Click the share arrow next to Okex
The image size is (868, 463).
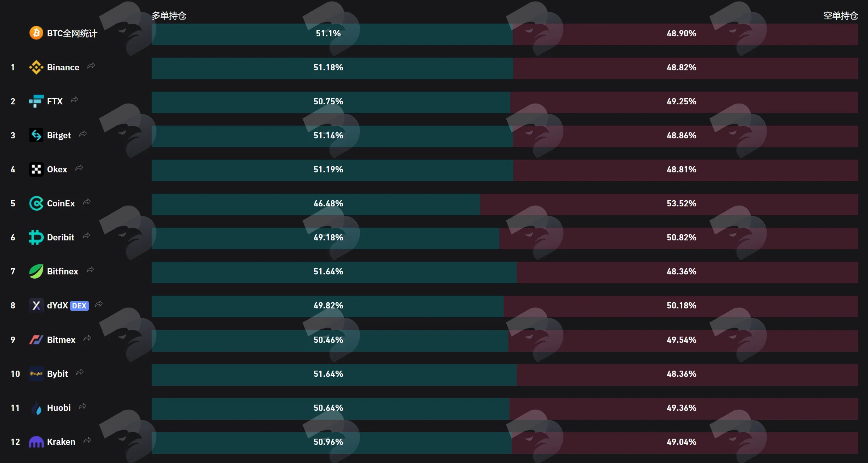(79, 168)
